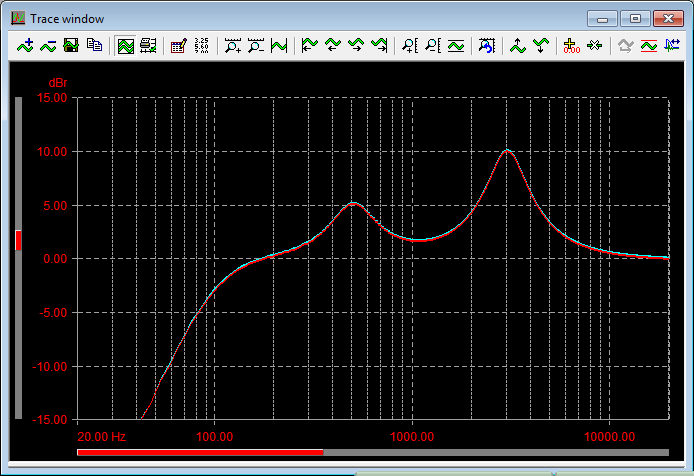Click the 10.00 level axis label
The image size is (694, 476).
(52, 152)
